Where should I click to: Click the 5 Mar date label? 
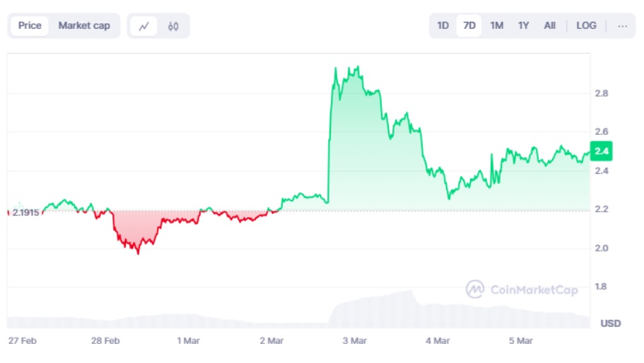[521, 340]
